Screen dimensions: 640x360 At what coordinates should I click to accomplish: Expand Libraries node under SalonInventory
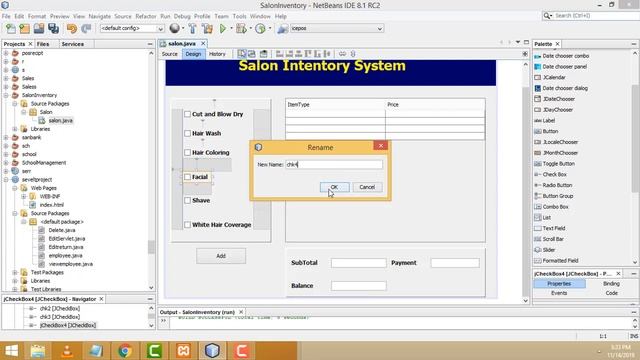(x=15, y=129)
